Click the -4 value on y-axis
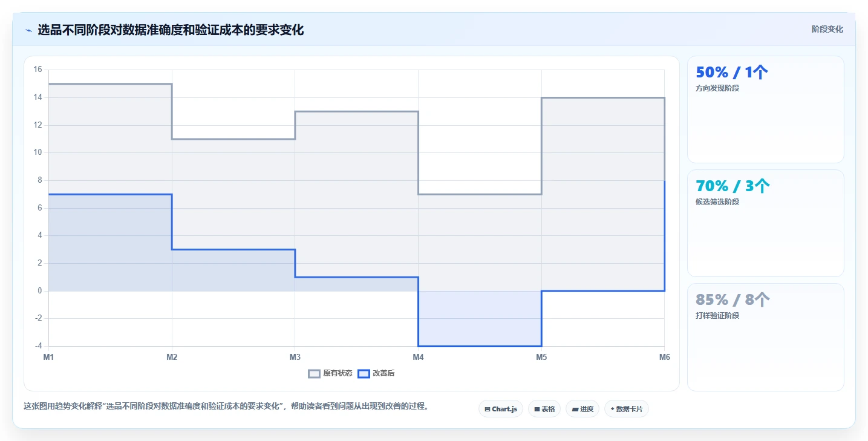Viewport: 868px width, 441px height. pos(38,346)
